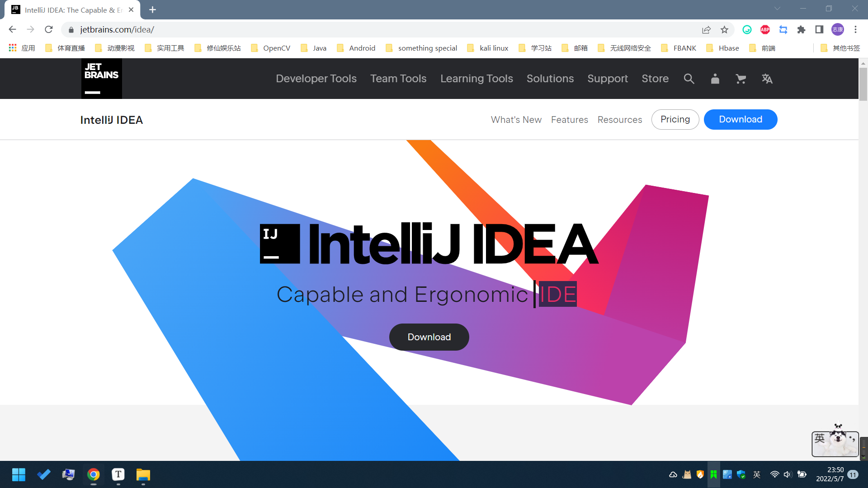
Task: Open the Wi-Fi network tray icon
Action: click(774, 474)
